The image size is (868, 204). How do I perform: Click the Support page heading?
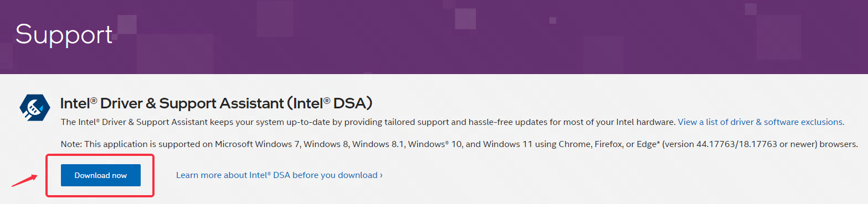pos(64,35)
